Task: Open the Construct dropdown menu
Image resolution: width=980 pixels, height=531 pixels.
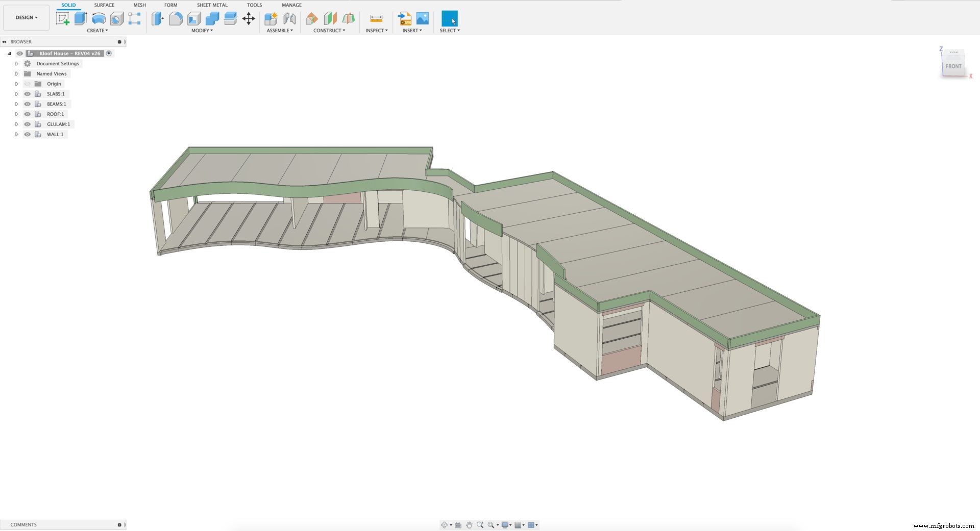Action: coord(330,30)
